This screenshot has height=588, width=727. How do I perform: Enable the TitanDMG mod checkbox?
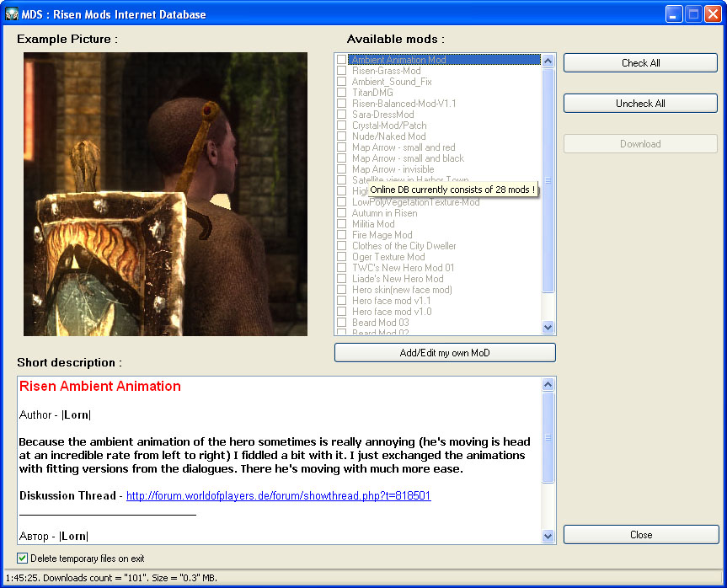[342, 93]
